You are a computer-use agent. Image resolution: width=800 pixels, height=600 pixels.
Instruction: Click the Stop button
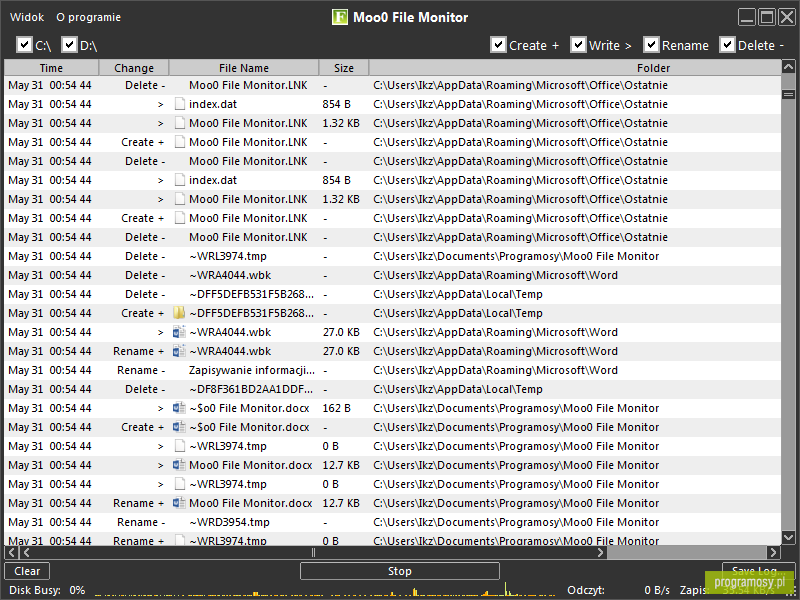click(399, 571)
